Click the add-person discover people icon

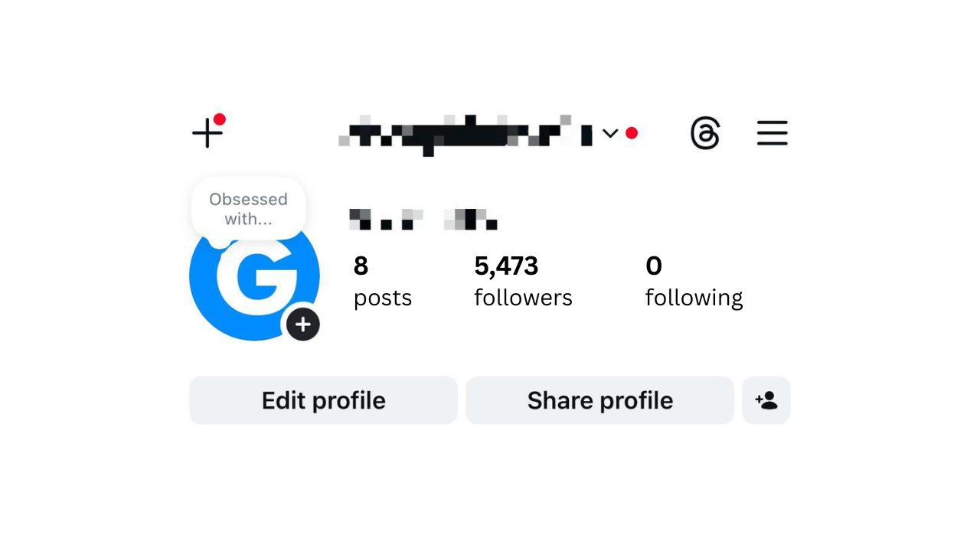coord(766,400)
